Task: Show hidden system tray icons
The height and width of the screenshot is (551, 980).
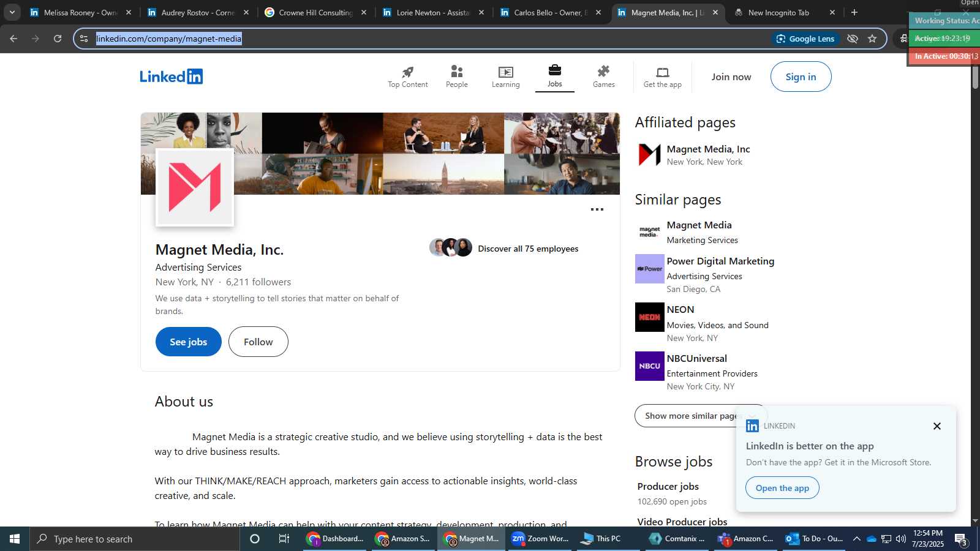Action: tap(857, 539)
